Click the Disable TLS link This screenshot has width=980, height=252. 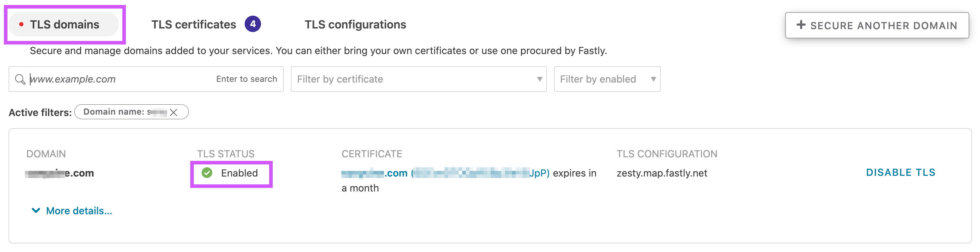coord(900,172)
